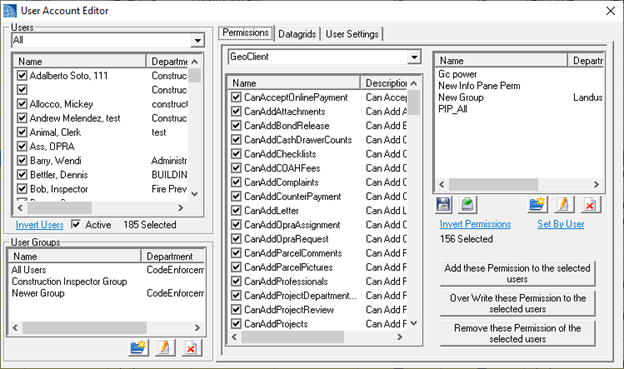Click the save permission group floppy icon
624x369 pixels.
coord(443,205)
